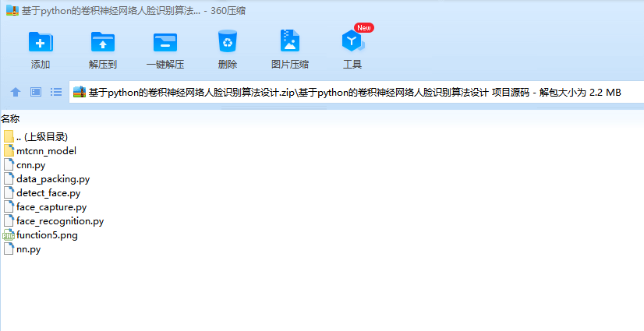
Task: Click the detect_face.py file icon
Action: [9, 193]
